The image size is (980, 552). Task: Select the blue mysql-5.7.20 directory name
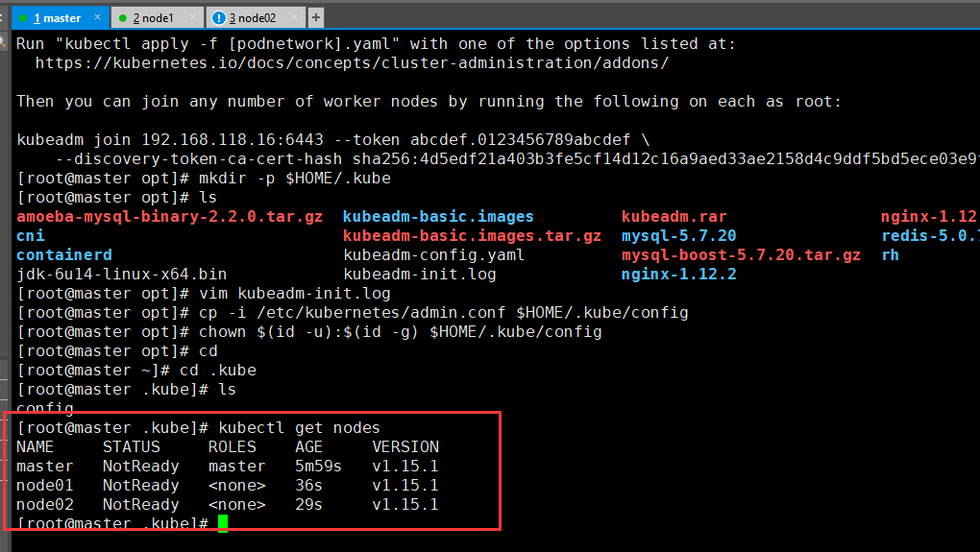pos(678,236)
